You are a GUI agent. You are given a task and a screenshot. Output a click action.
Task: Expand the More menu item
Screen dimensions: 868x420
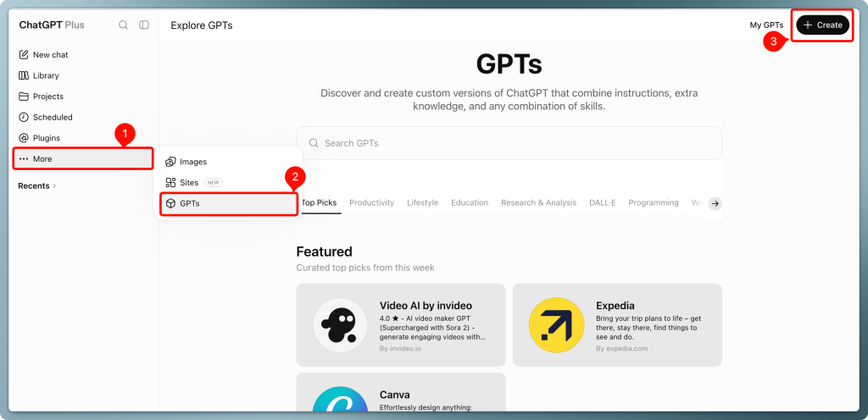[83, 158]
